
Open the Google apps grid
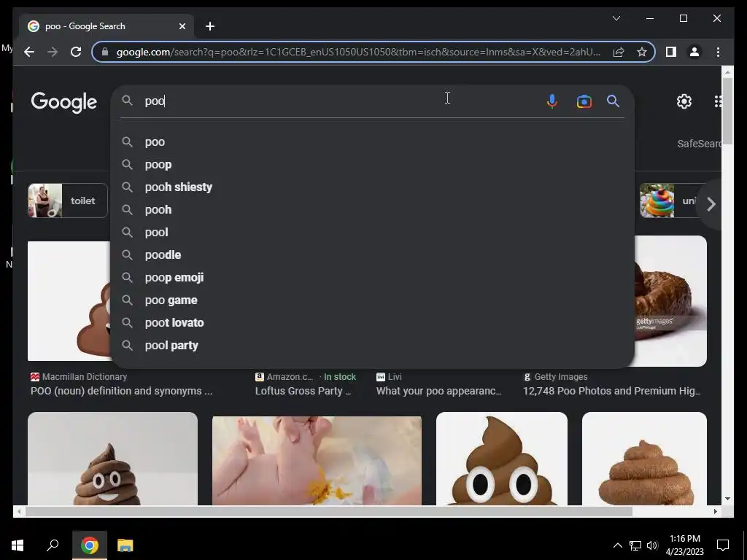pyautogui.click(x=718, y=101)
